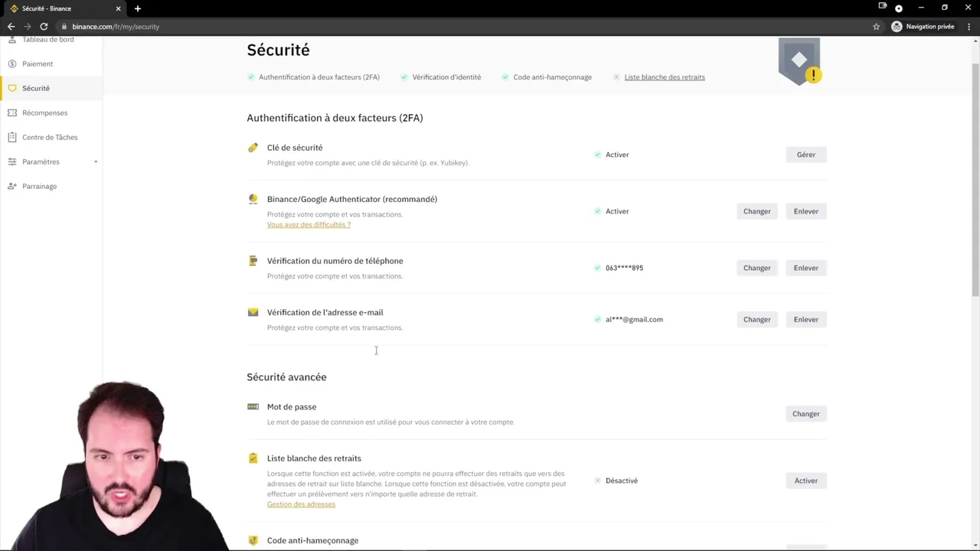
Task: Click the Sécurité shield icon in sidebar
Action: point(12,88)
